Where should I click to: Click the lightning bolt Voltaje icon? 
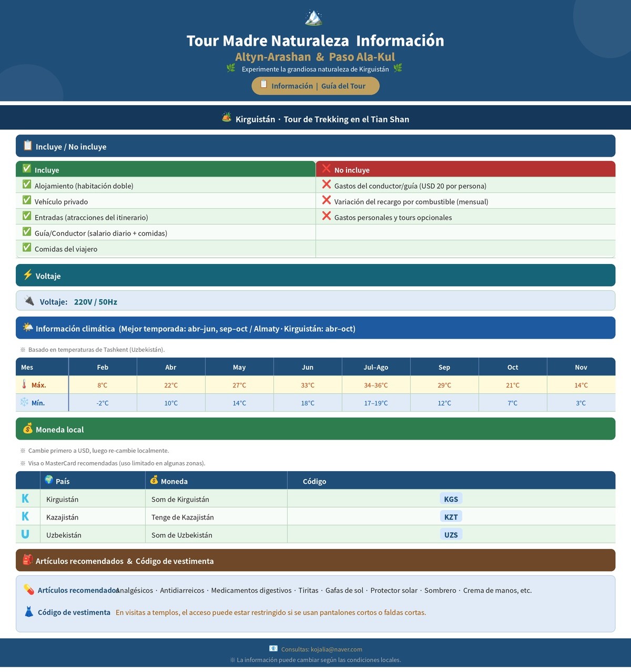(27, 275)
